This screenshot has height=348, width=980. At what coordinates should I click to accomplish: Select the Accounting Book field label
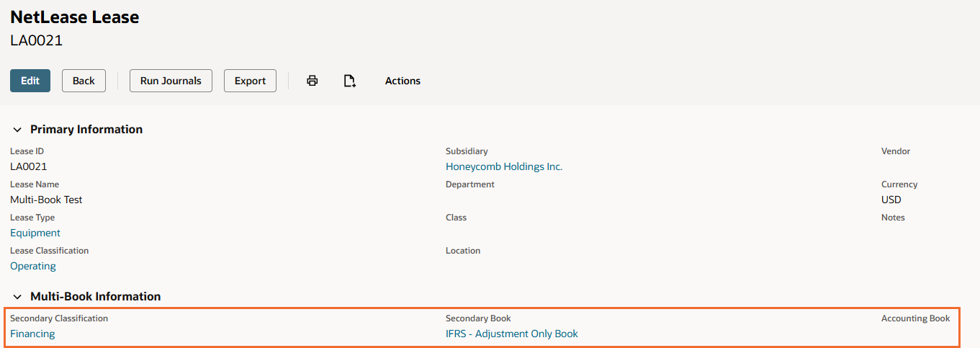(915, 318)
